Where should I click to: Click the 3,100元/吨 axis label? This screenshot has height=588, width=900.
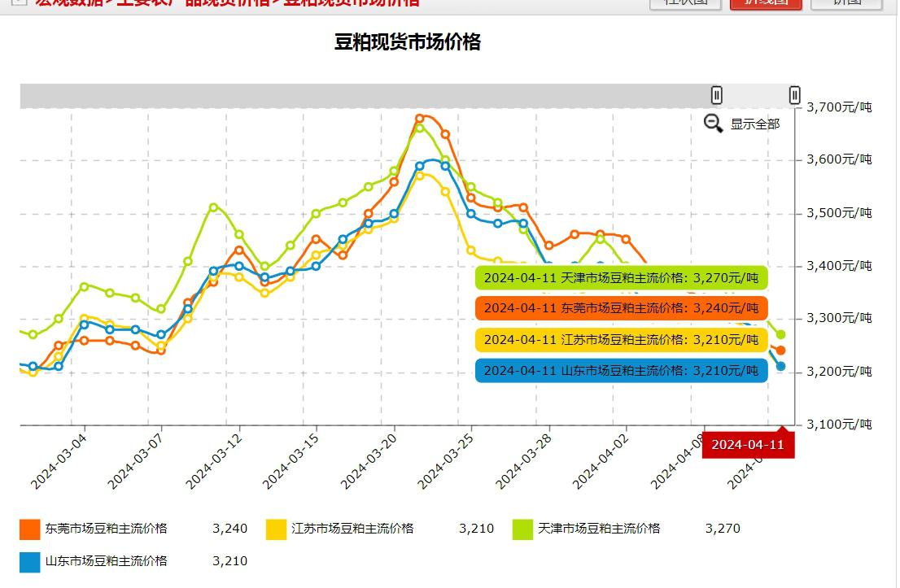(x=839, y=425)
